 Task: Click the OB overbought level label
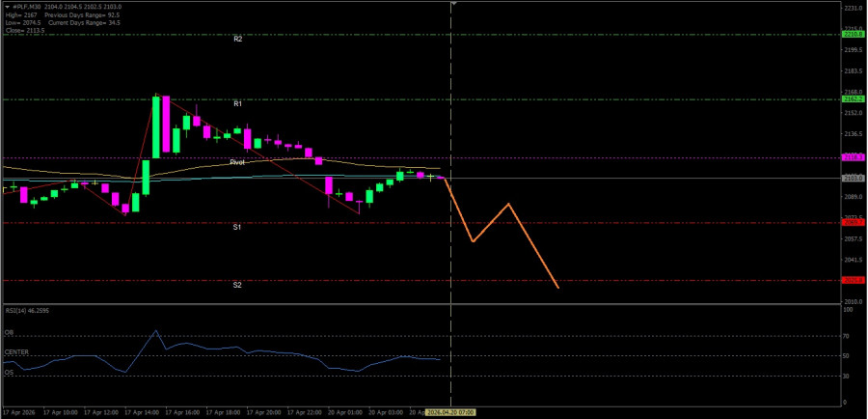point(9,332)
